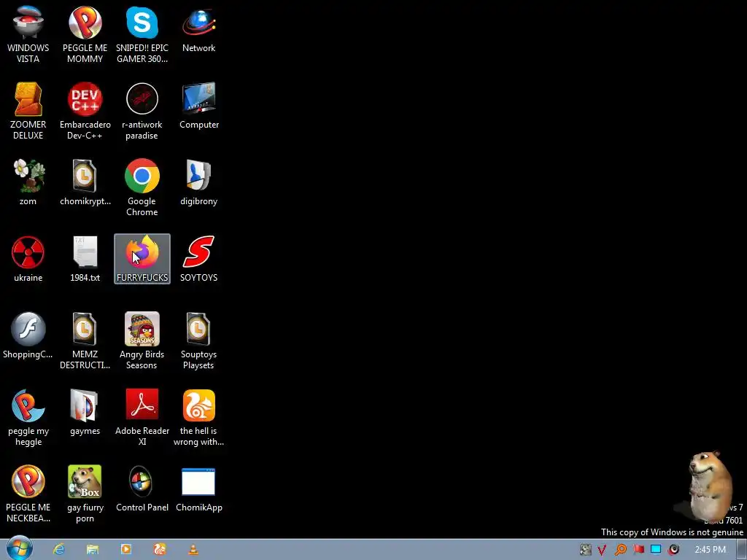Viewport: 747px width, 560px height.
Task: Select the PEGGLE ME NECKBEA... icon
Action: pos(28,494)
